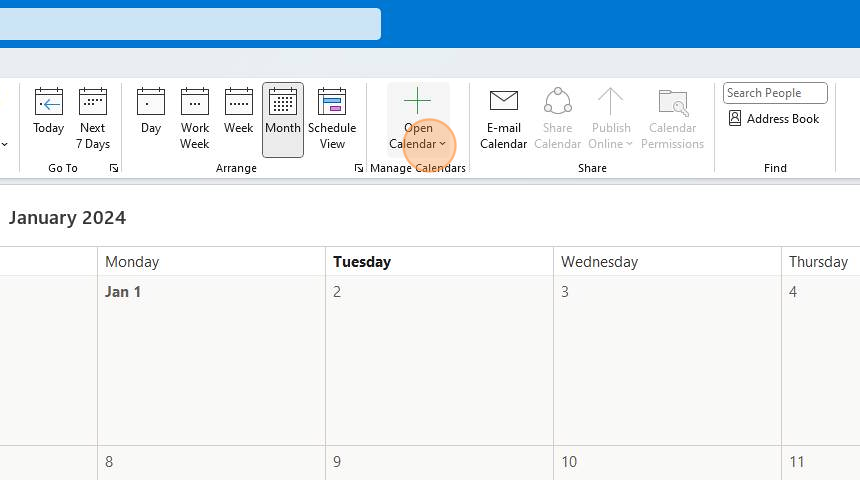
Task: Switch to Day view
Action: point(151,112)
